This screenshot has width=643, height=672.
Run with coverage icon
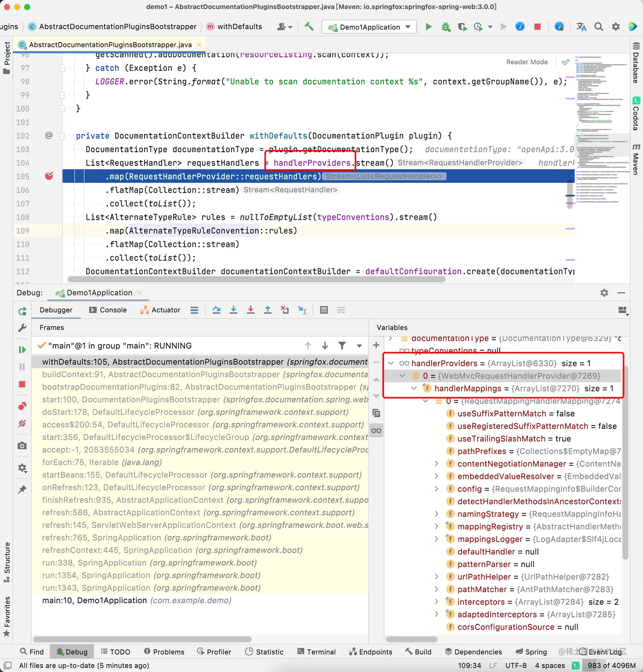pyautogui.click(x=462, y=27)
